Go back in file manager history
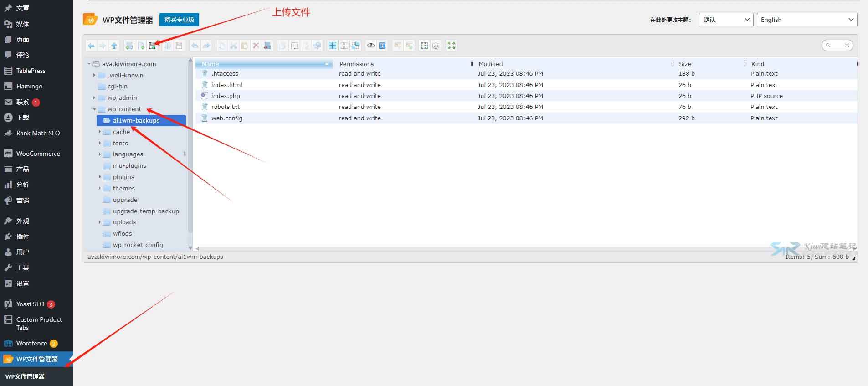The image size is (868, 386). (x=91, y=46)
